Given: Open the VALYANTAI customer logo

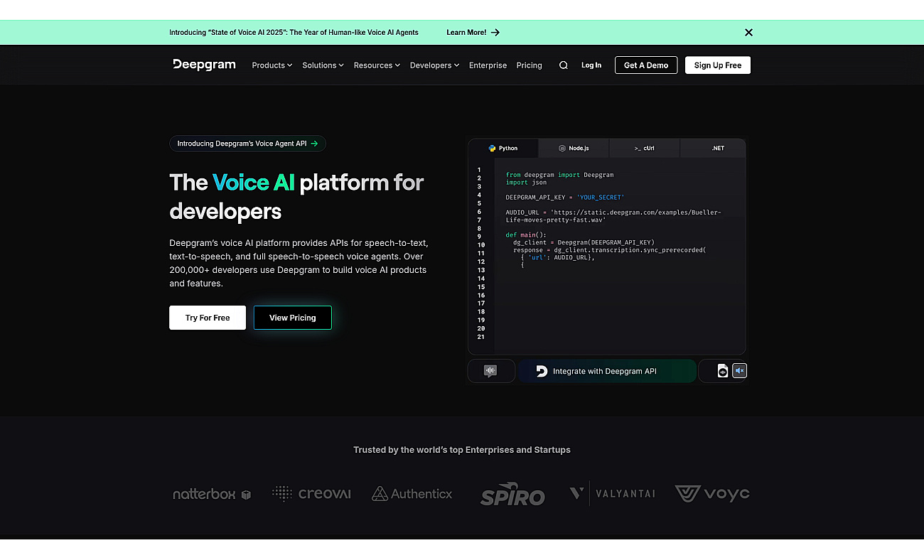Looking at the screenshot, I should [612, 493].
